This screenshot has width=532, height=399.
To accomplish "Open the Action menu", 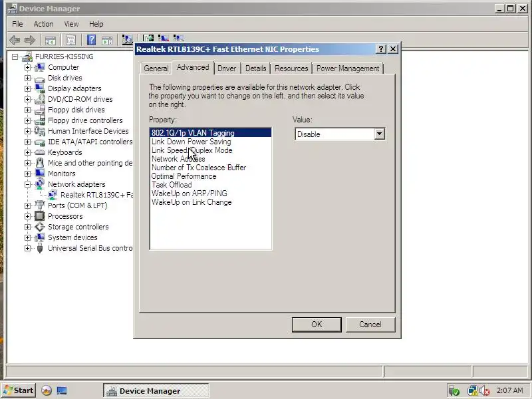I will (x=43, y=24).
